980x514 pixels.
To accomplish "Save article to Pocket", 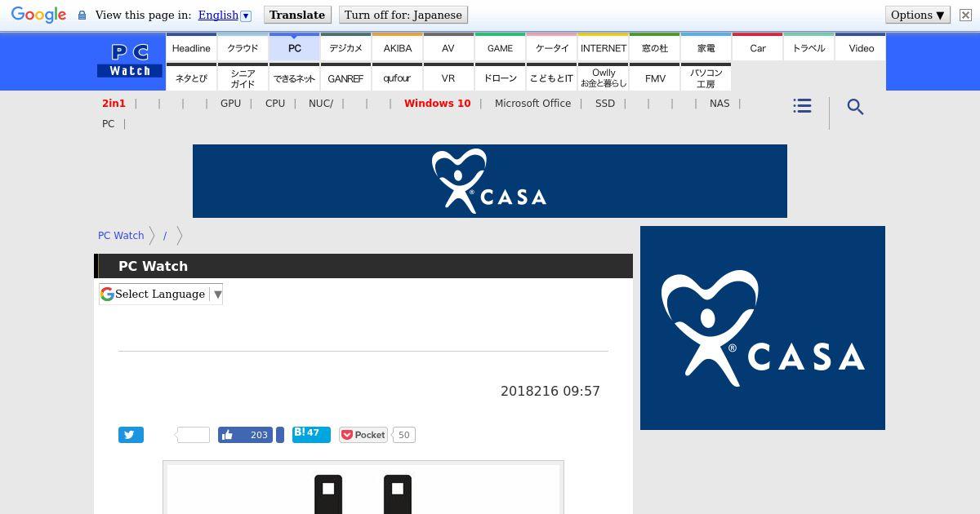I will 363,435.
